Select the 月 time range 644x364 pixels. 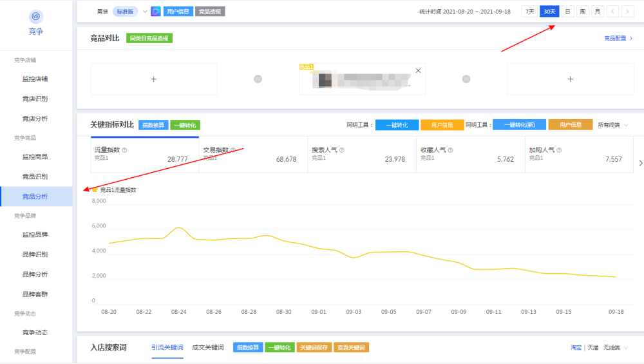pos(598,12)
